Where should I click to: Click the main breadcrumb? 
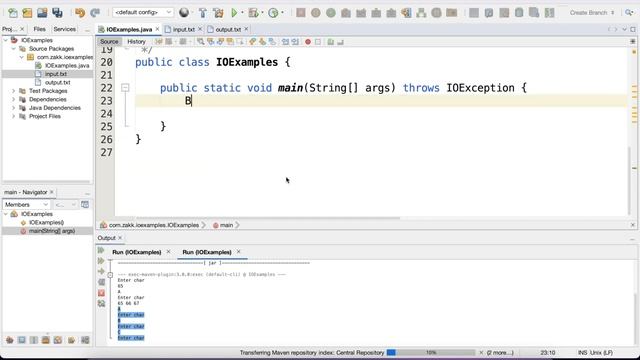coord(226,225)
